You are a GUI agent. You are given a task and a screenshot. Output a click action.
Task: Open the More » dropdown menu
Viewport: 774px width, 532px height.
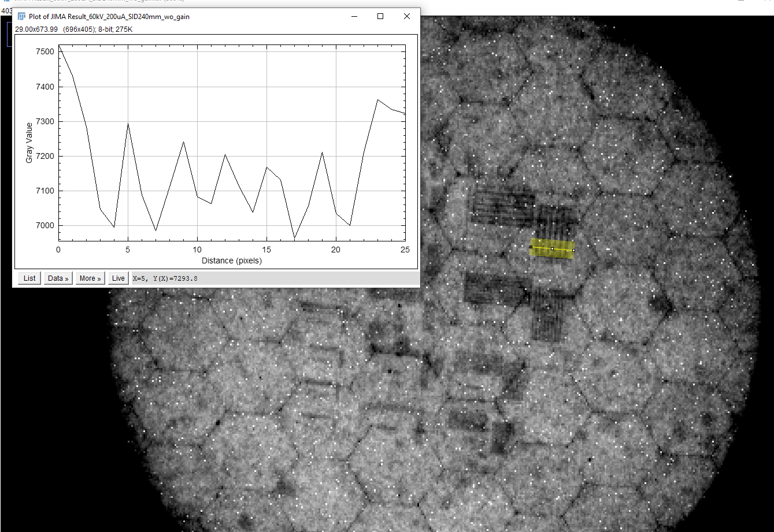pyautogui.click(x=90, y=278)
